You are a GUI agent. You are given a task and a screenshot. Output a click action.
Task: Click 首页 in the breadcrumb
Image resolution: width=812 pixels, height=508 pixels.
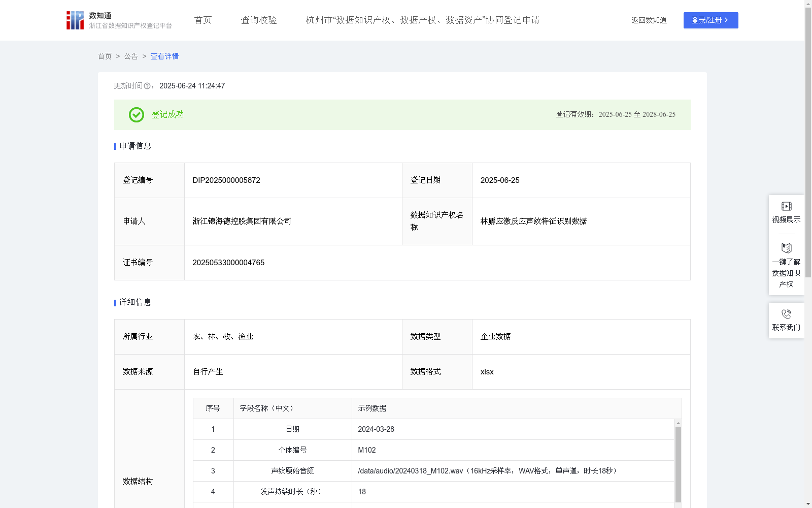pyautogui.click(x=105, y=56)
